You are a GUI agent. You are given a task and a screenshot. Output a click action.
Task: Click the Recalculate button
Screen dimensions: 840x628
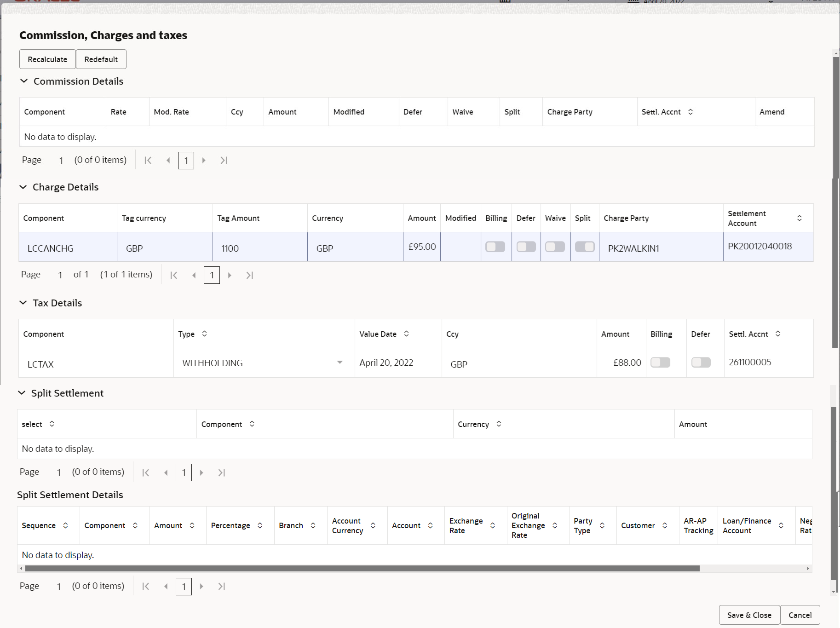pos(47,59)
